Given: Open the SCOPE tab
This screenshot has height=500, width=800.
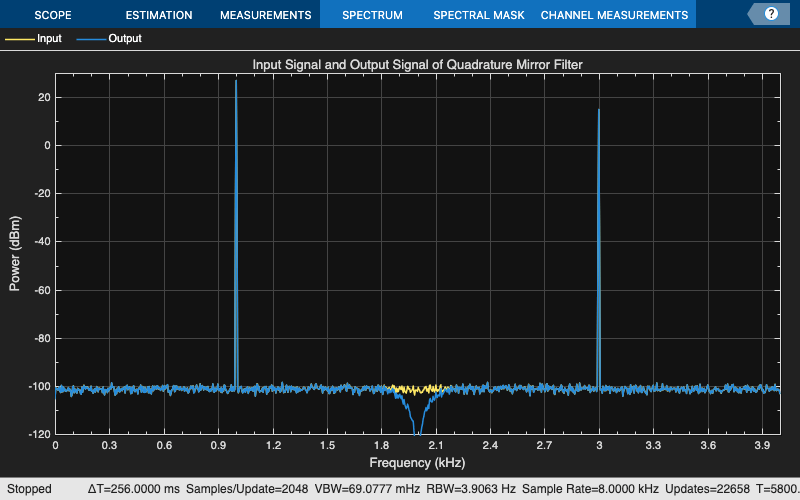Looking at the screenshot, I should click(x=53, y=15).
